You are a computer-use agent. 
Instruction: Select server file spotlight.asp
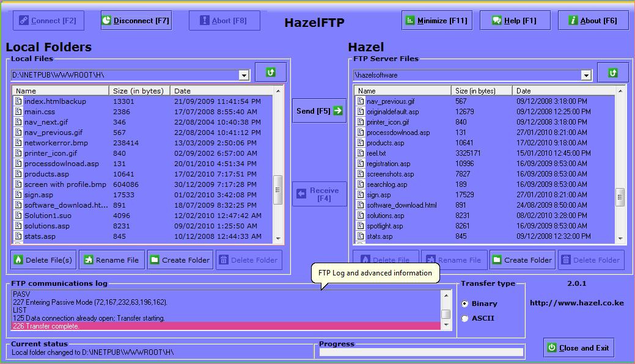(x=384, y=226)
